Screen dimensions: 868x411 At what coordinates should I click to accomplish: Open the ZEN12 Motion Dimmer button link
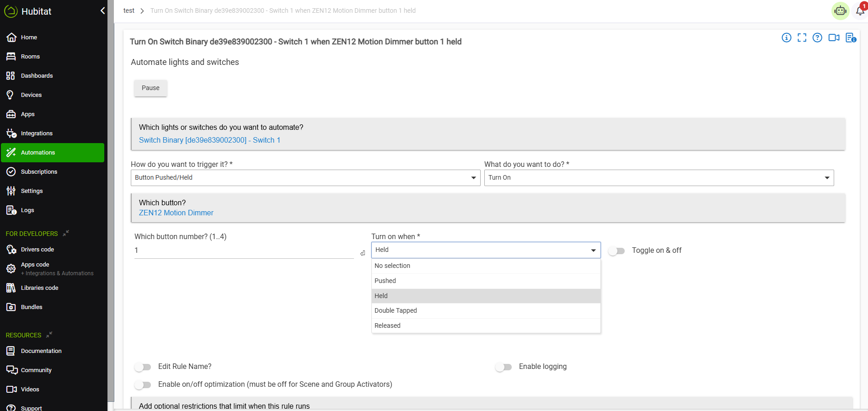pyautogui.click(x=176, y=213)
